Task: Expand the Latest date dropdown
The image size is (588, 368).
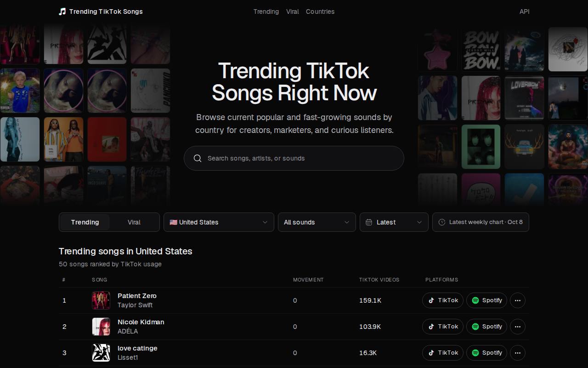Action: [394, 222]
